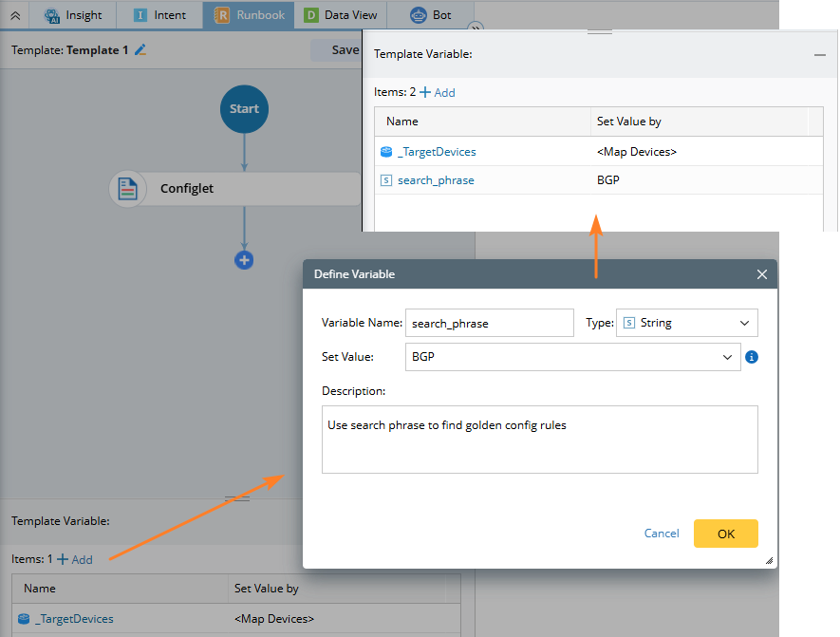840x637 pixels.
Task: Switch to the Intent tab
Action: (x=159, y=15)
